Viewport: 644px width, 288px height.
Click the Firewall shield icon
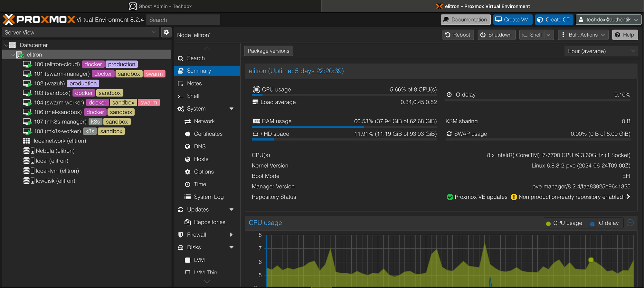[x=181, y=235]
